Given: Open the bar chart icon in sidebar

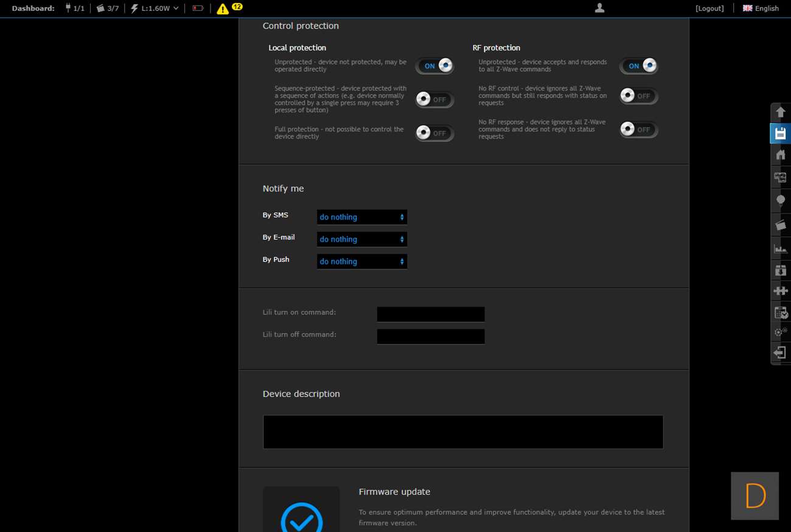Looking at the screenshot, I should tap(780, 248).
